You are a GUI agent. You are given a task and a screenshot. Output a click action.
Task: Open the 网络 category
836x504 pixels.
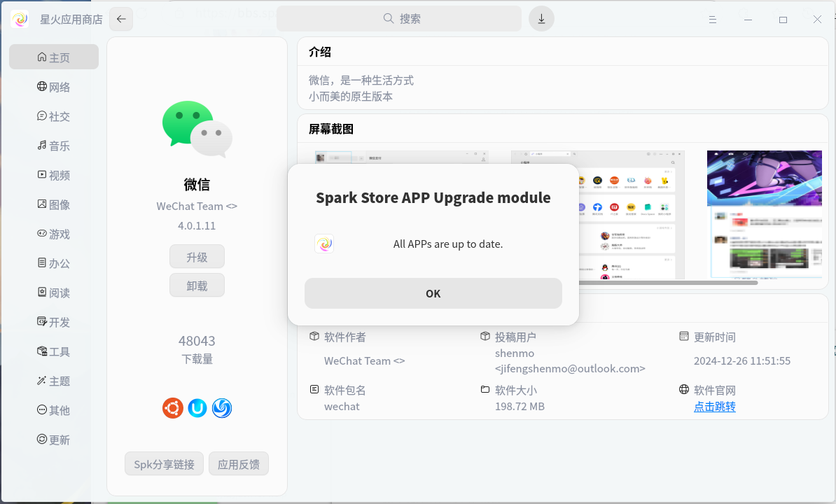pyautogui.click(x=54, y=87)
